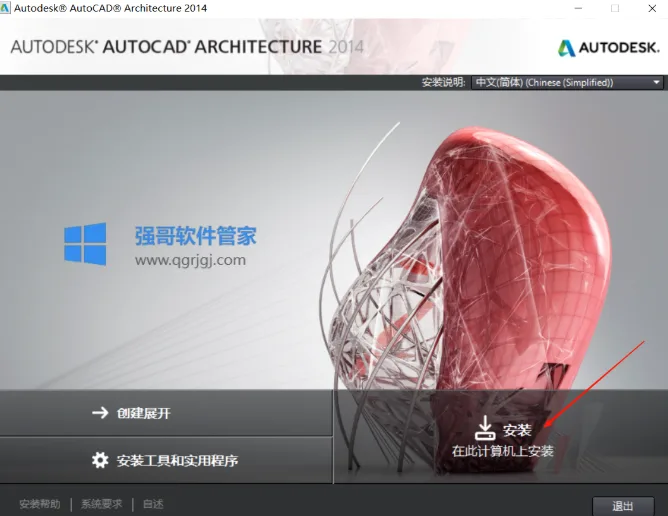
Task: Click the AutoCAD app icon in title bar
Action: [5, 8]
